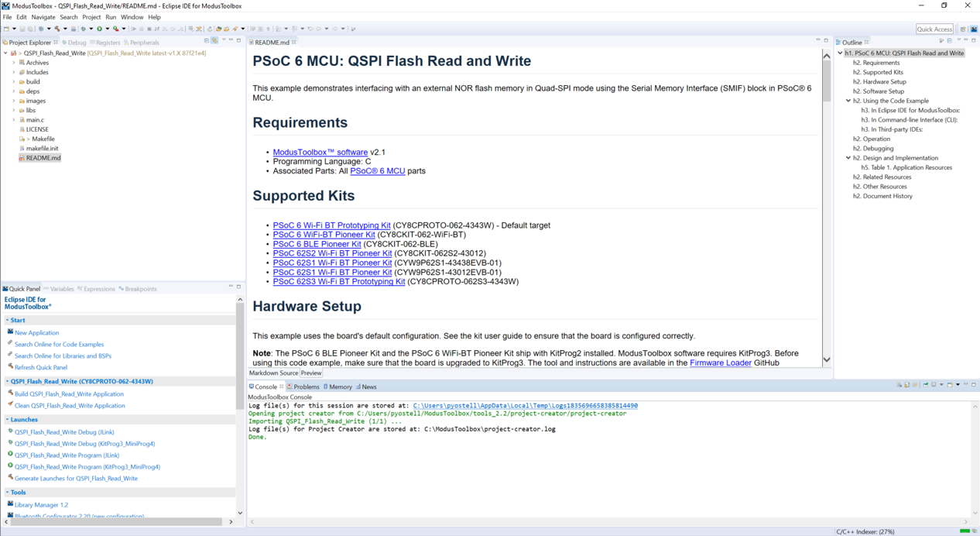The height and width of the screenshot is (536, 980).
Task: Select the ModusToolbox perspective icon
Action: 974,29
